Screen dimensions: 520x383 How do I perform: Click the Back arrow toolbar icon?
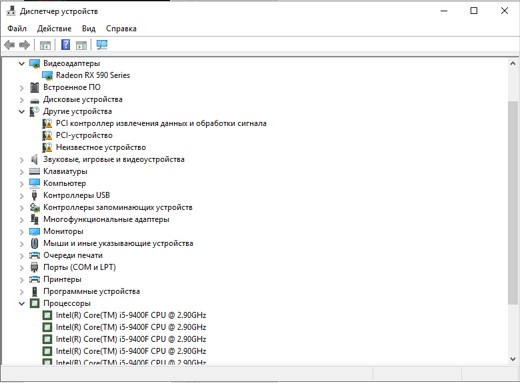click(10, 45)
